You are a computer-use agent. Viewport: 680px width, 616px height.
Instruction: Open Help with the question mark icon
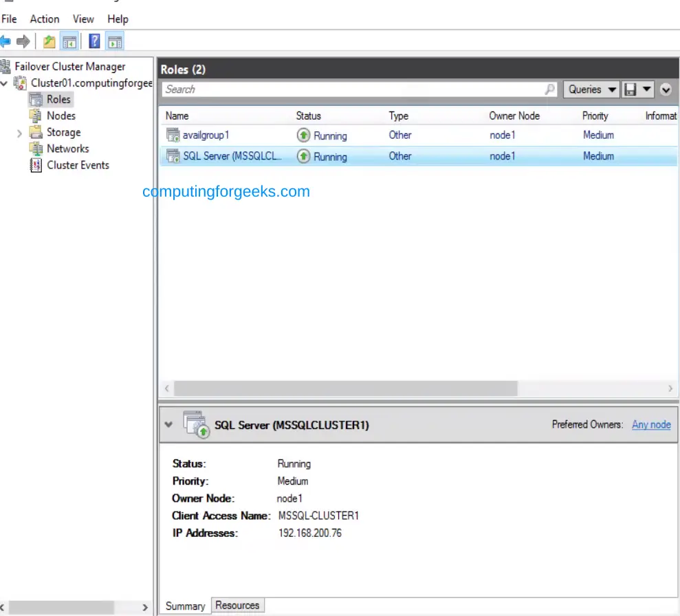[x=94, y=42]
